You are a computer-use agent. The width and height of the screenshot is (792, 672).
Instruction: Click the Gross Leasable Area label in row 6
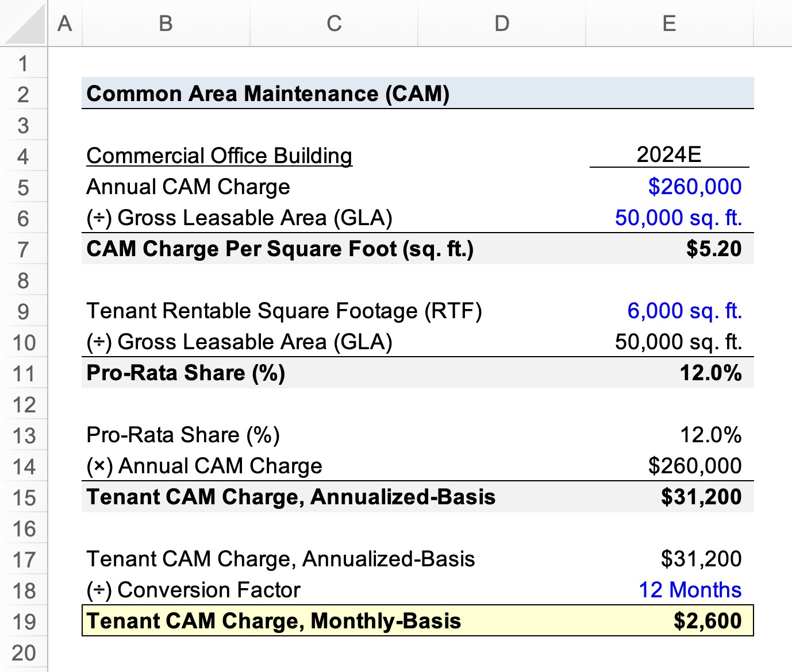[239, 218]
